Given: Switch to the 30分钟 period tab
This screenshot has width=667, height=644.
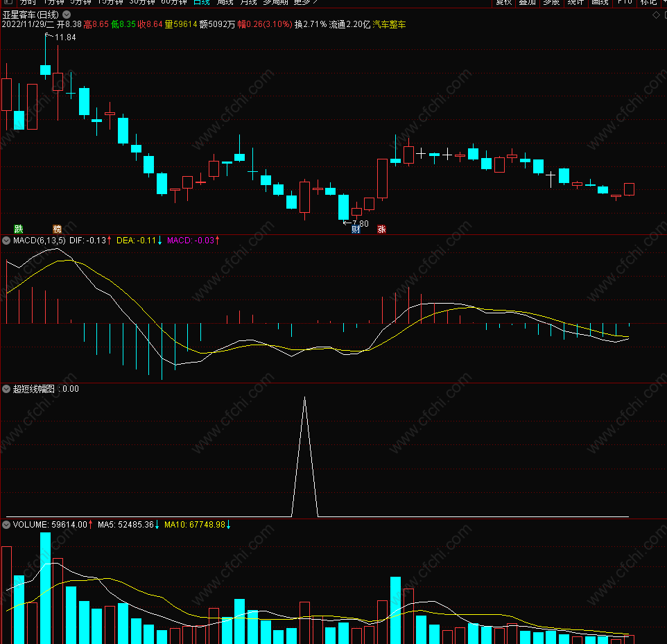Looking at the screenshot, I should [x=142, y=2].
